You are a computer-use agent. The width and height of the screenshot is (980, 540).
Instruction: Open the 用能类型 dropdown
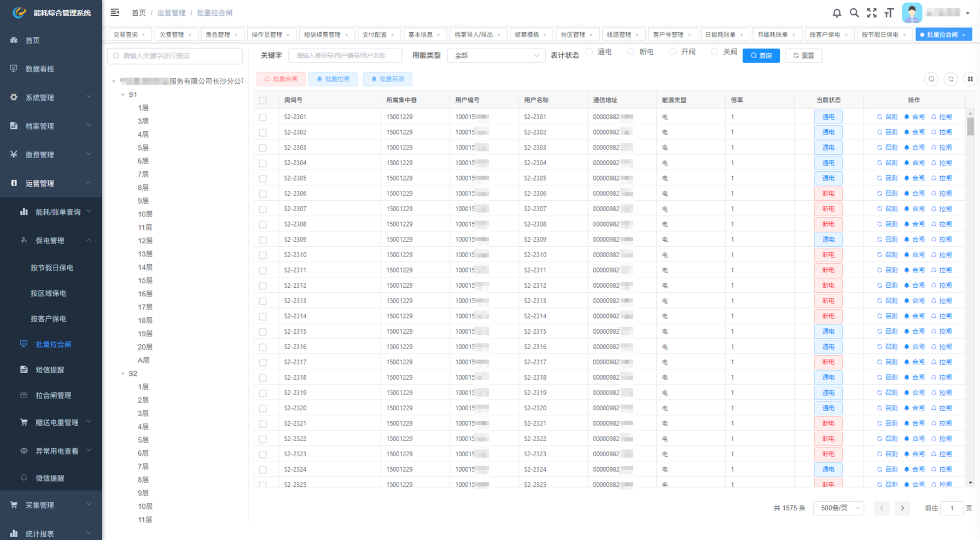coord(495,56)
